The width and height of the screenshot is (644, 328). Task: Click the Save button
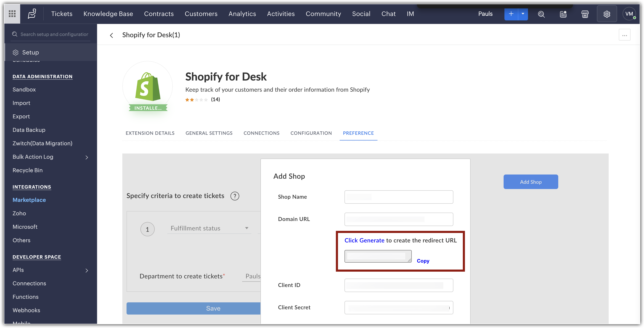194,308
